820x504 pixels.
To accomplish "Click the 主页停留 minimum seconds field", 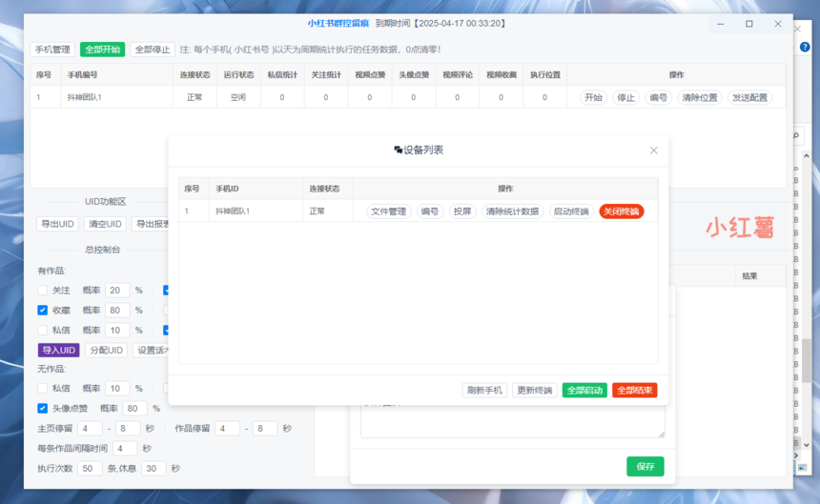I will click(90, 429).
